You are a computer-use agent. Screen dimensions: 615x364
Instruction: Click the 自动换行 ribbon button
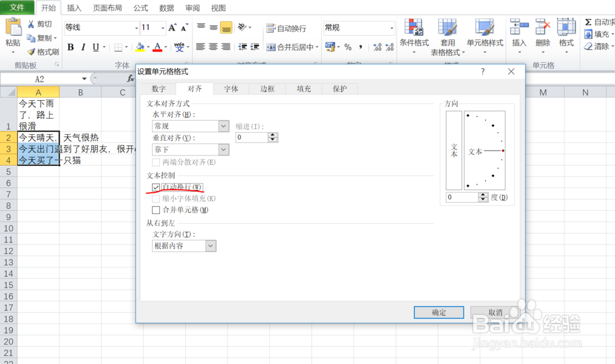286,28
